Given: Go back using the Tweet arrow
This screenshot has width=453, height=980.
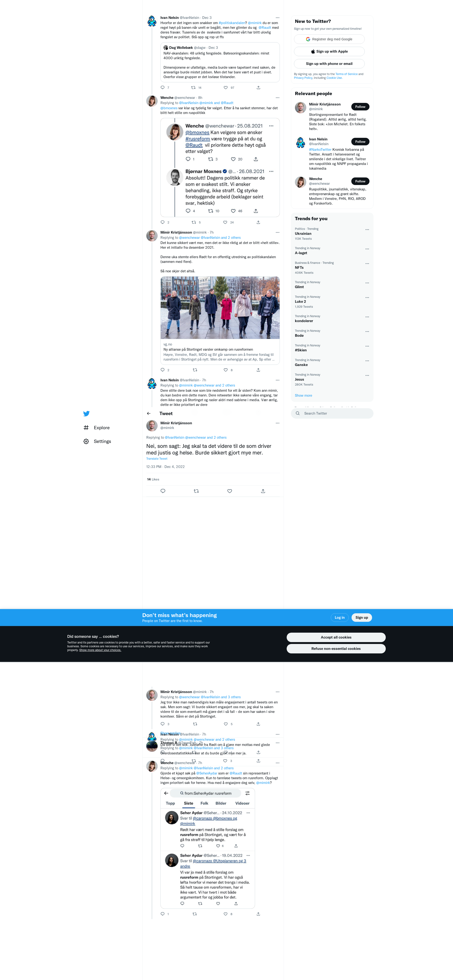Looking at the screenshot, I should (149, 413).
